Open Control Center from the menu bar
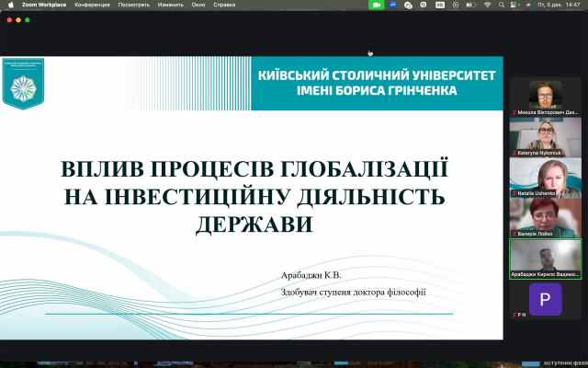This screenshot has height=368, width=588. click(514, 5)
